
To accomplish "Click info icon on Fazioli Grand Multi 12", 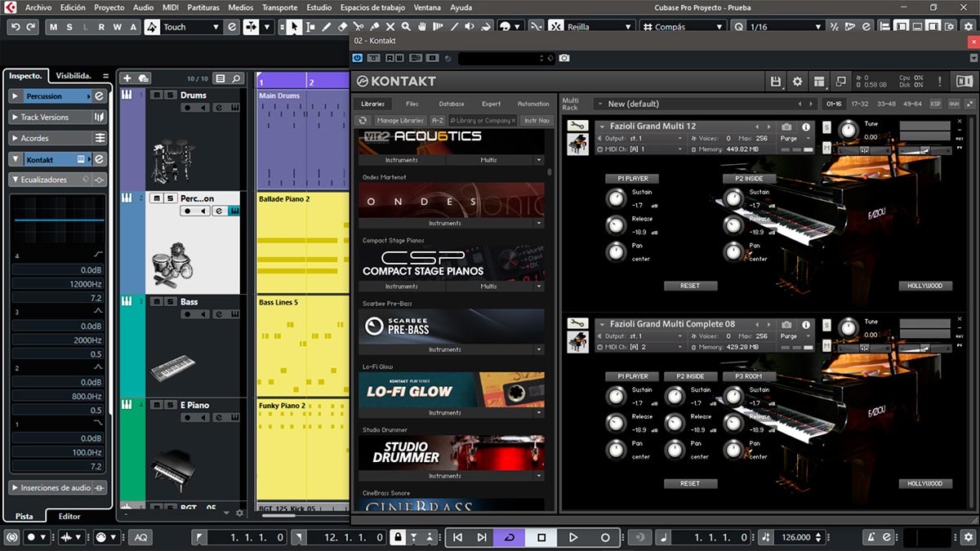I will [x=806, y=127].
